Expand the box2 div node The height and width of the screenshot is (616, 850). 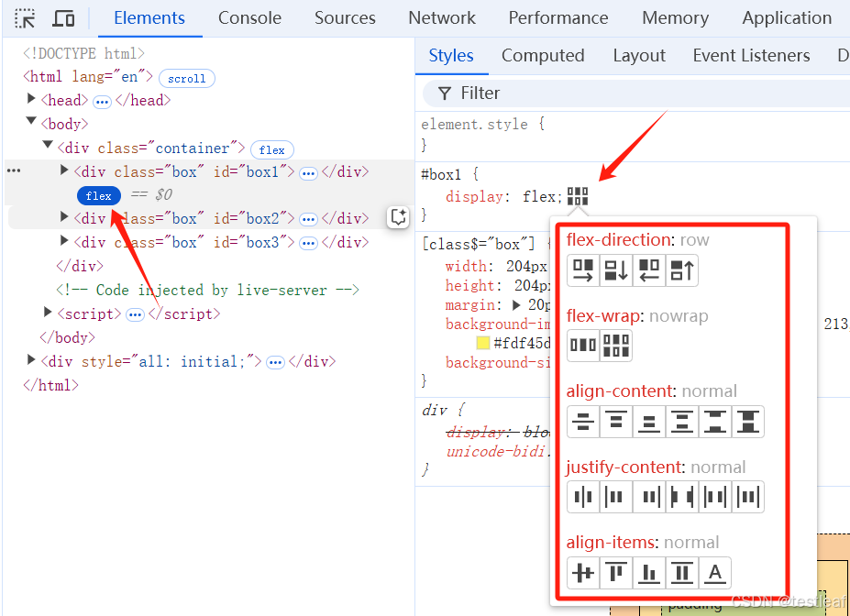click(x=64, y=216)
